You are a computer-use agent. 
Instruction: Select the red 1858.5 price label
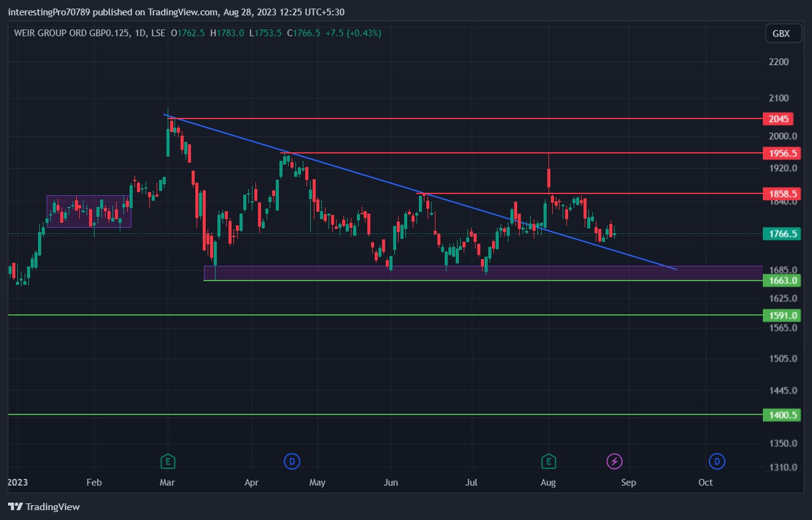[x=781, y=194]
